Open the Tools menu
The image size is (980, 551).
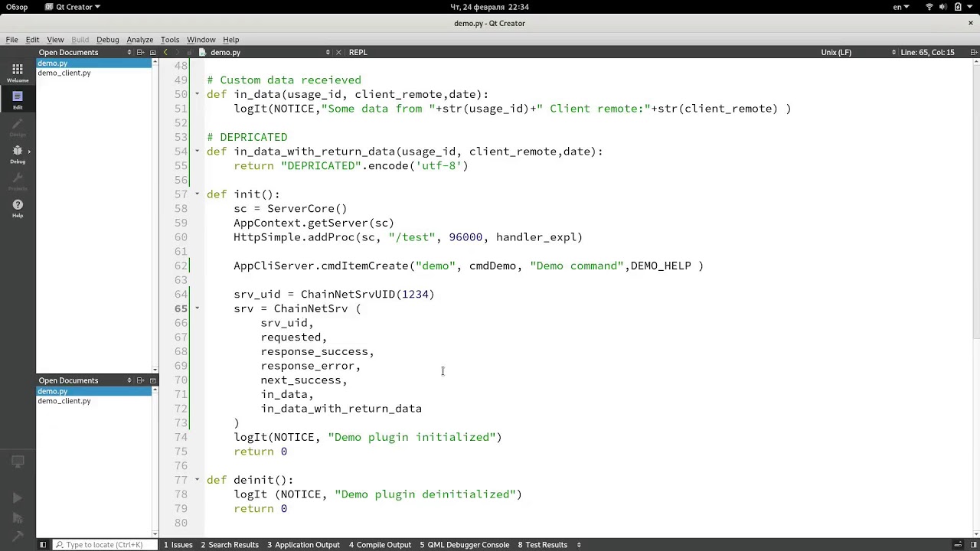[170, 40]
